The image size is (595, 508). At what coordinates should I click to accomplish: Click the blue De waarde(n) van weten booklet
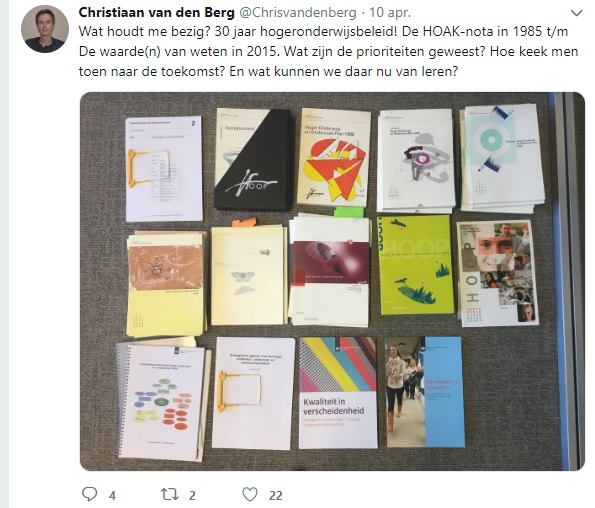coord(426,392)
